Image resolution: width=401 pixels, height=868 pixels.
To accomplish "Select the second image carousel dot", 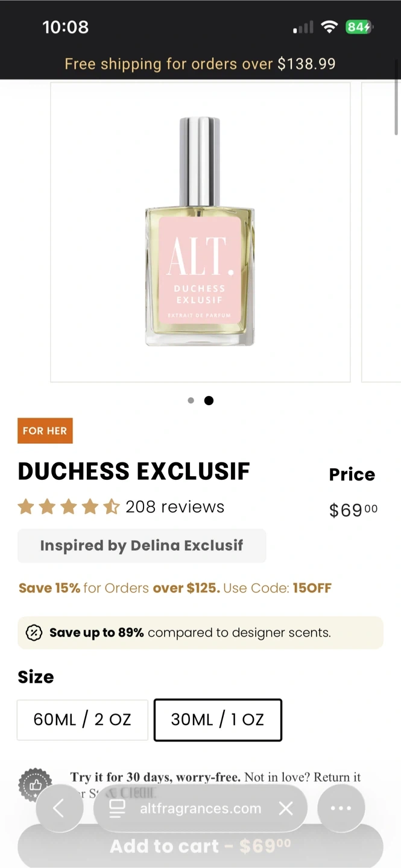I will pos(209,400).
